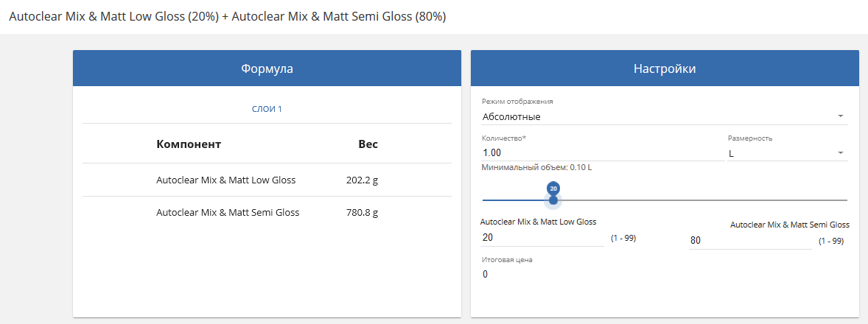Screen dimensions: 868x324
Task: Click the 202.2 g weight value
Action: [362, 180]
